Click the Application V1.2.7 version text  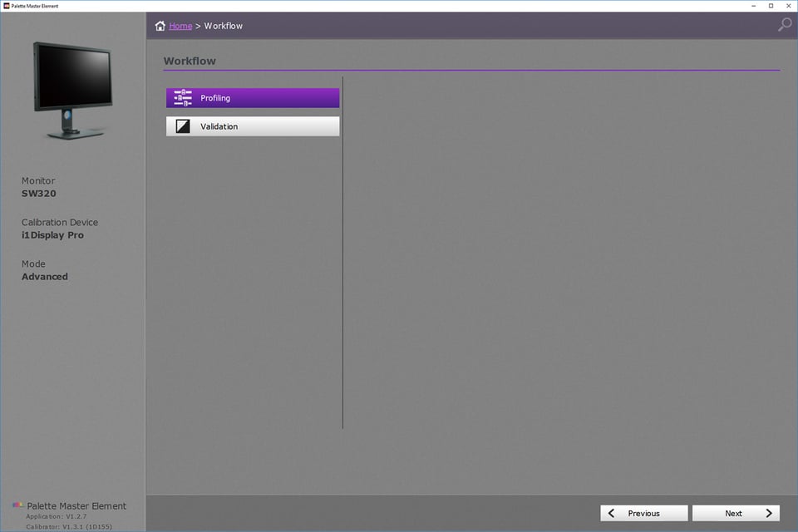[57, 516]
